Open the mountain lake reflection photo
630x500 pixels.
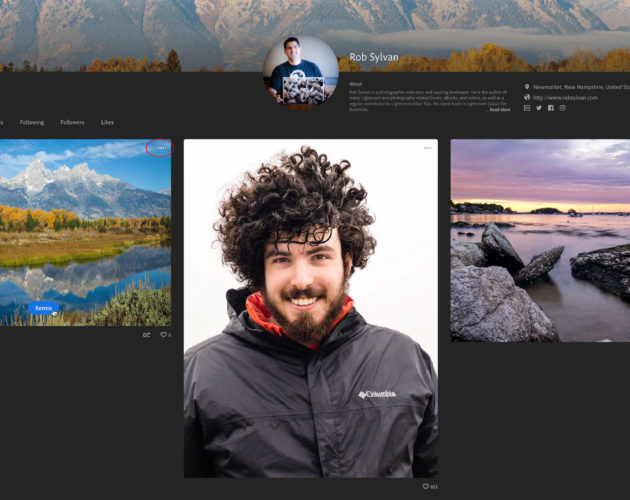86,232
